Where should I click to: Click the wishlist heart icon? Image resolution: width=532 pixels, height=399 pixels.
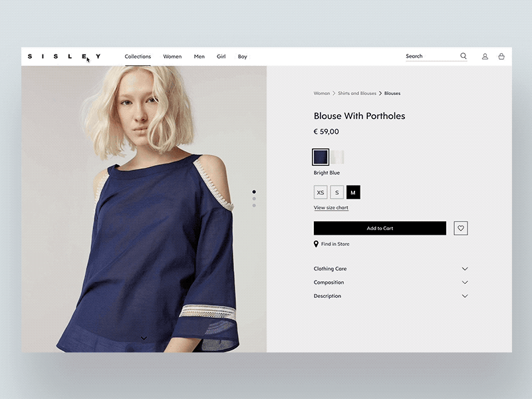[x=460, y=228]
